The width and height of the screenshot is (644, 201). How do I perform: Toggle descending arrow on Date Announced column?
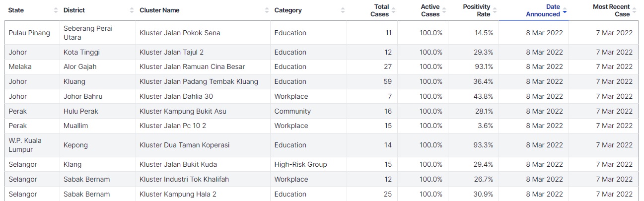pyautogui.click(x=565, y=11)
